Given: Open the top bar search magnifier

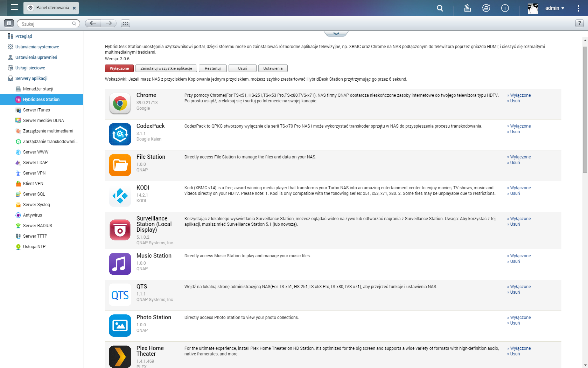Looking at the screenshot, I should tap(440, 8).
